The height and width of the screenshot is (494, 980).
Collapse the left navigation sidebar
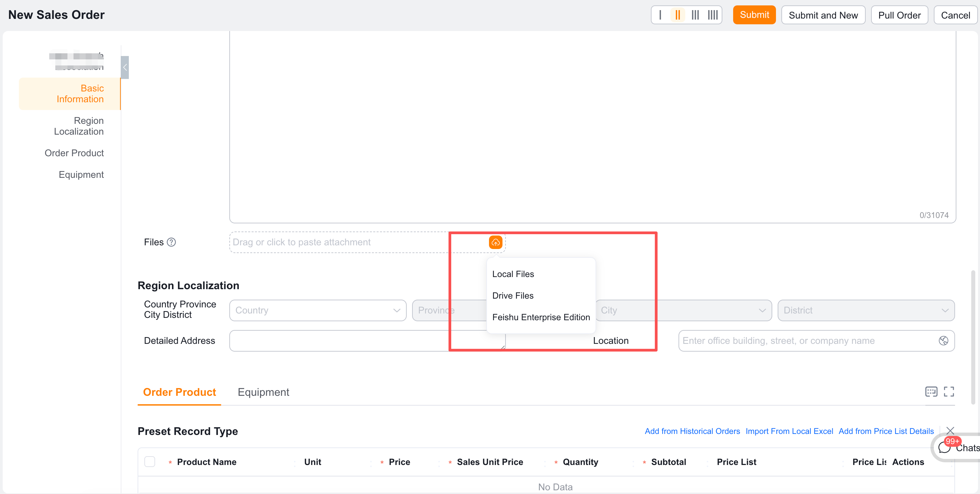pos(125,67)
